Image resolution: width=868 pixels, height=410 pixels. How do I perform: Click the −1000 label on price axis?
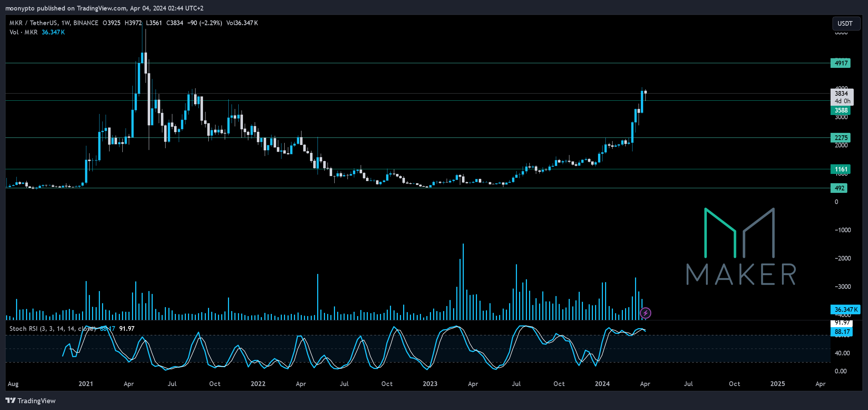(843, 230)
